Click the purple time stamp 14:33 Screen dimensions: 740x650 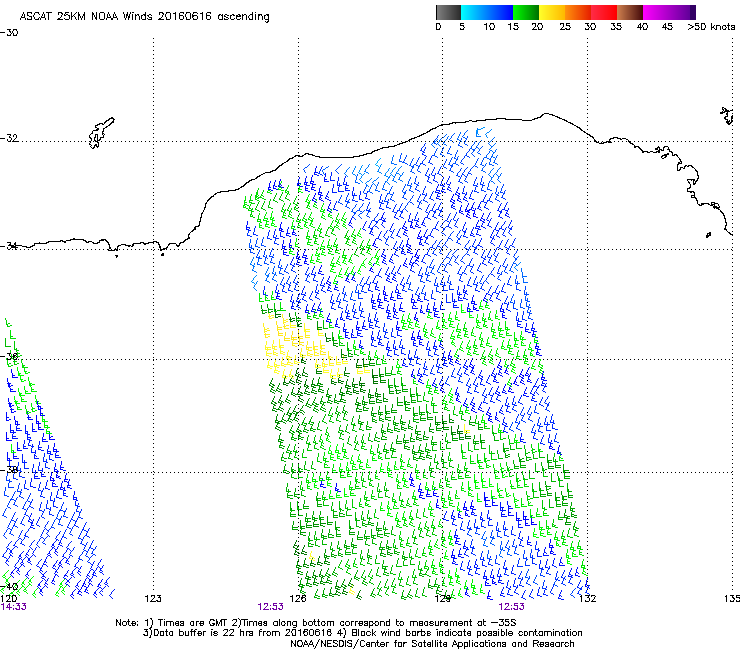coord(13,607)
